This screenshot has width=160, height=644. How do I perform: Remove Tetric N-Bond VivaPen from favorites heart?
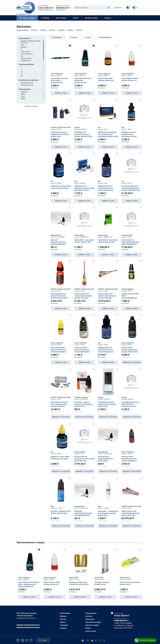pos(70,46)
